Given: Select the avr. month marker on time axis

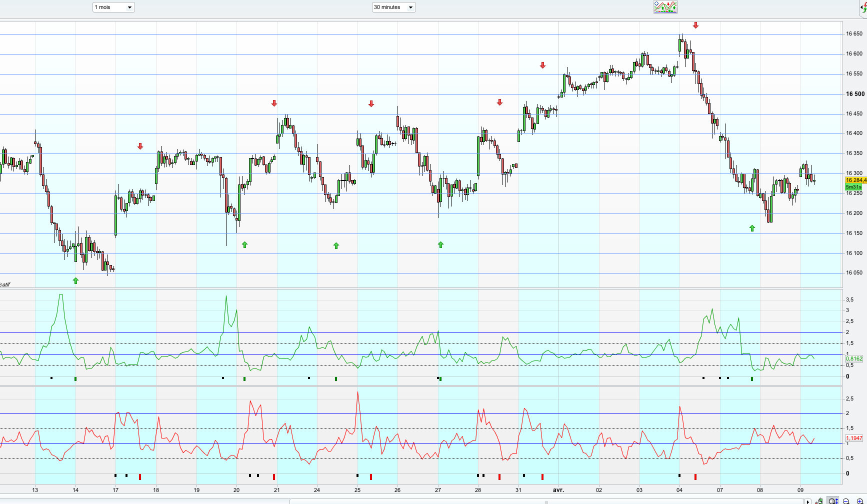Looking at the screenshot, I should [558, 490].
